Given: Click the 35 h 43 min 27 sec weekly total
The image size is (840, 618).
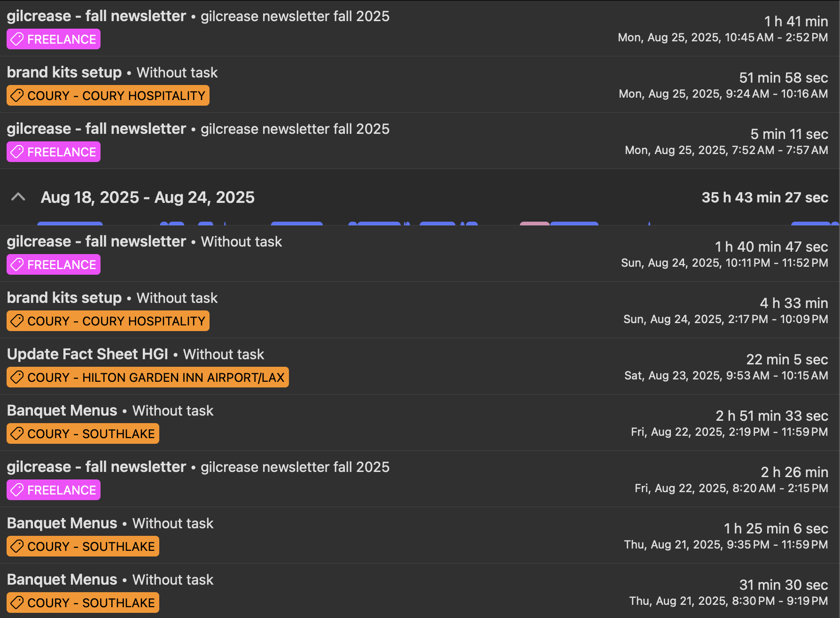Looking at the screenshot, I should [x=764, y=197].
